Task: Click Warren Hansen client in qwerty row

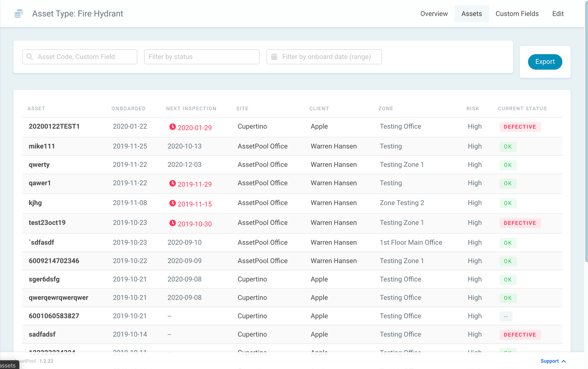Action: (x=334, y=165)
